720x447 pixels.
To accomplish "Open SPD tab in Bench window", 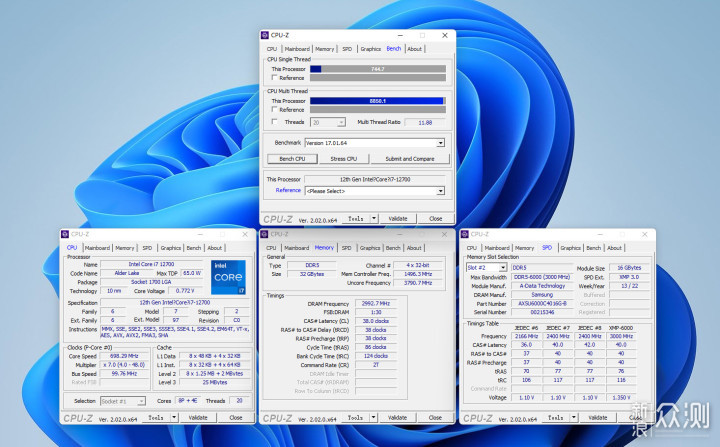I will tap(347, 49).
